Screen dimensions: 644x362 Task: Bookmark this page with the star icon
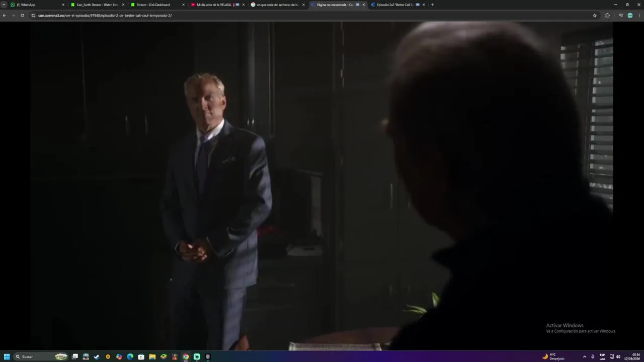tap(595, 16)
